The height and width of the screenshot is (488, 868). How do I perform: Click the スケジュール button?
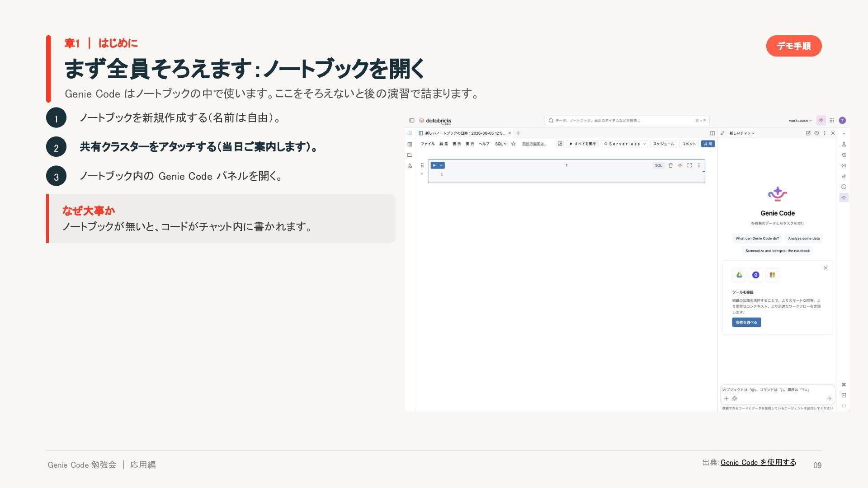pyautogui.click(x=664, y=144)
